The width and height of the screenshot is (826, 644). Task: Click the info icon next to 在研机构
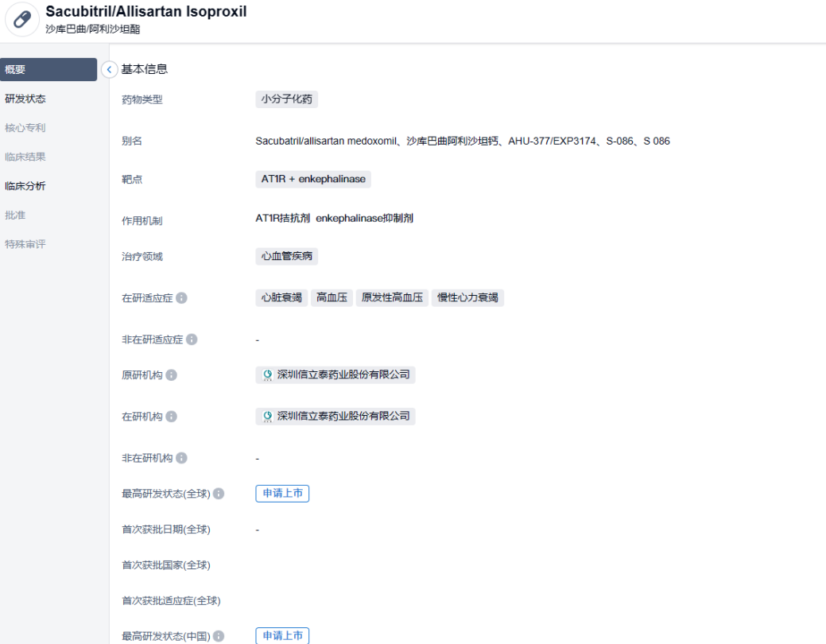coord(171,417)
